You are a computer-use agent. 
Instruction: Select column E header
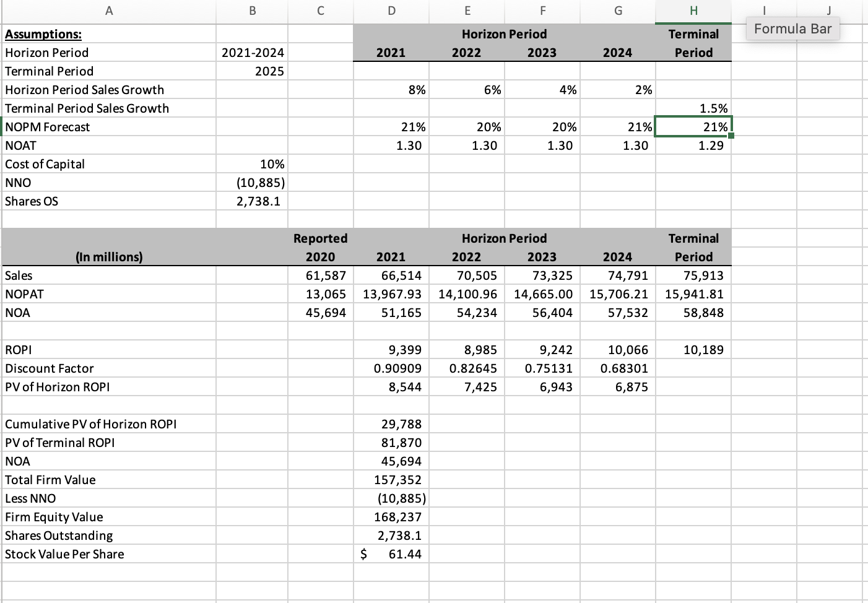coord(467,11)
